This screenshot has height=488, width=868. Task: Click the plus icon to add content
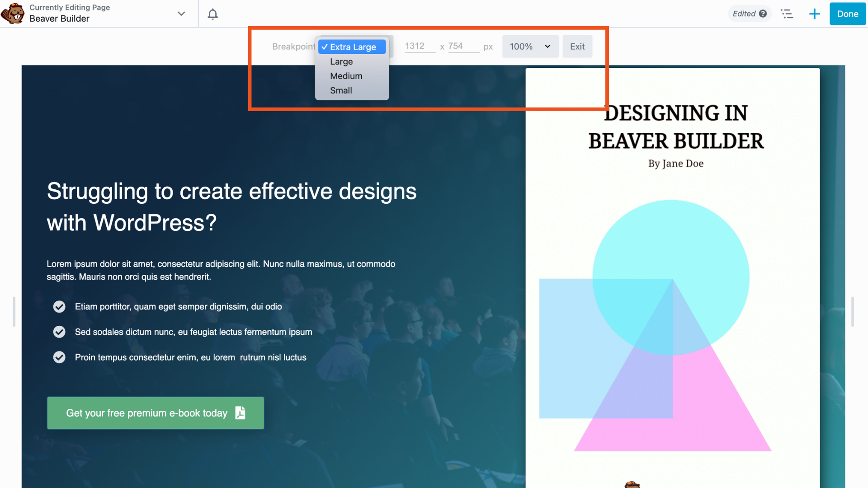click(814, 14)
